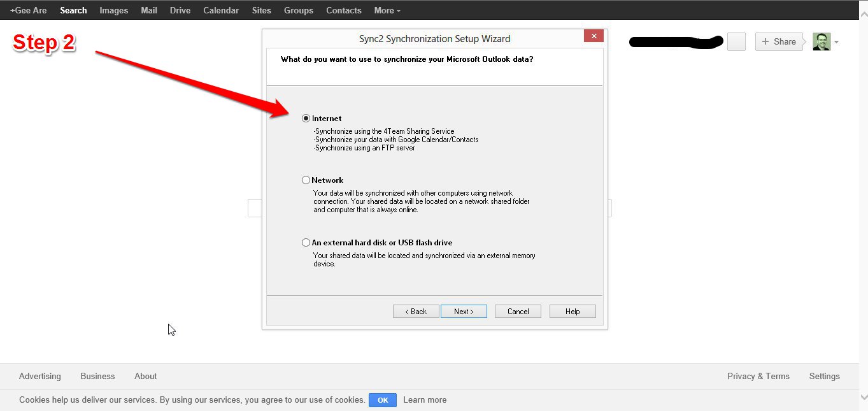Viewport: 868px width, 411px height.
Task: Open the More dropdown in top bar
Action: [x=387, y=10]
